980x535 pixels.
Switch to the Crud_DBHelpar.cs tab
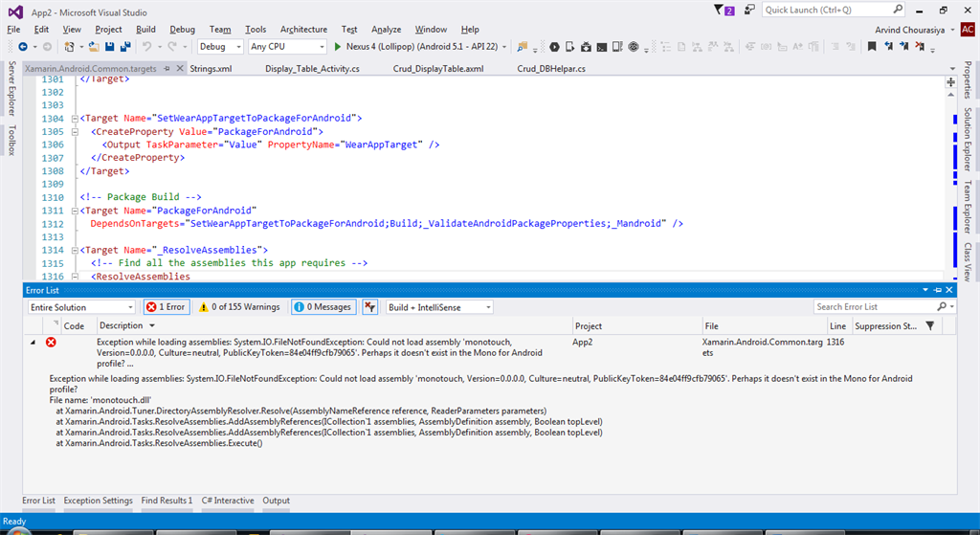coord(551,69)
